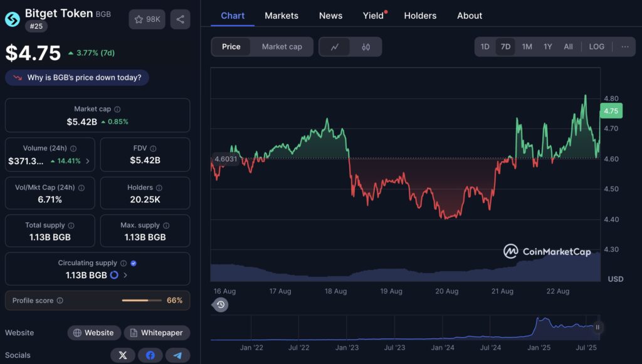The image size is (642, 364).
Task: Click the Holders info icon
Action: click(159, 188)
